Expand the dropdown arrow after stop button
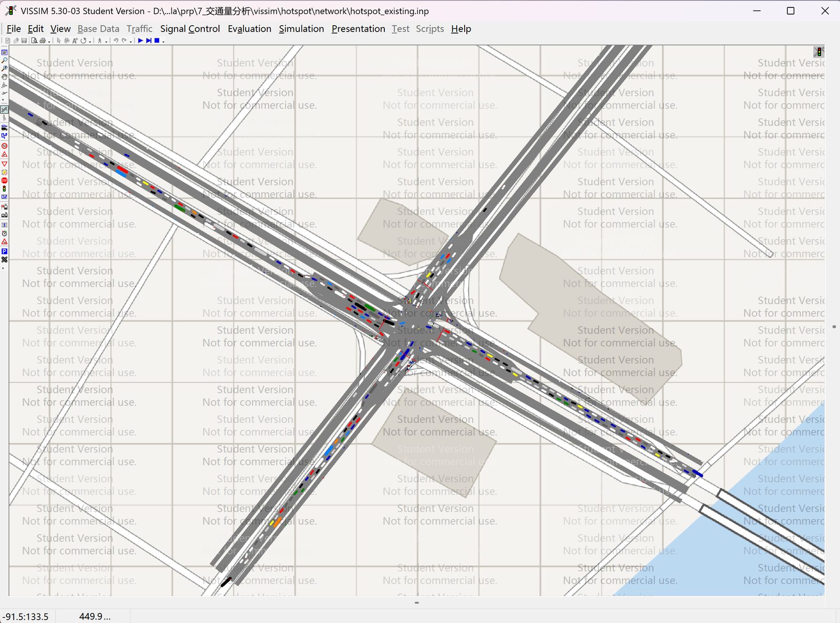840x623 pixels. coord(163,41)
